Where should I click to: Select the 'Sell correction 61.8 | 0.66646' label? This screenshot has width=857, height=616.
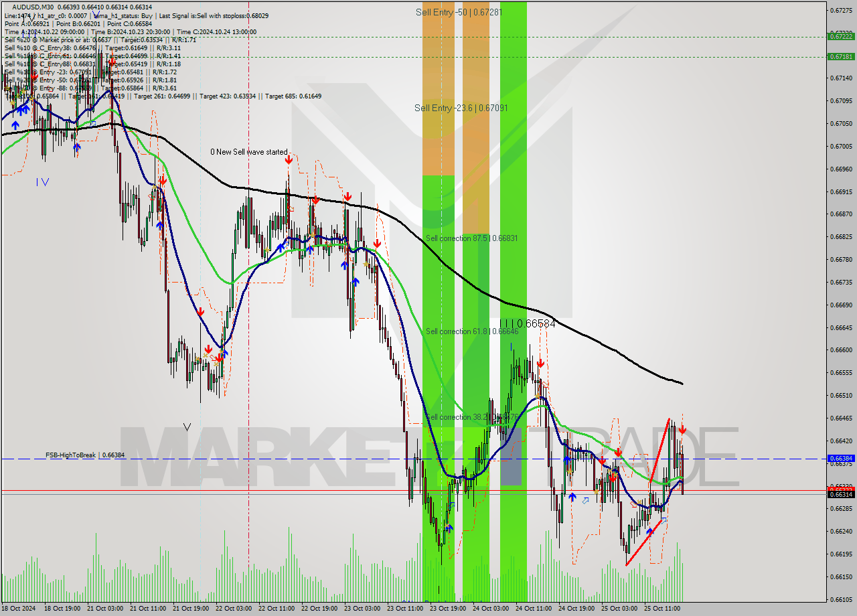pyautogui.click(x=471, y=331)
